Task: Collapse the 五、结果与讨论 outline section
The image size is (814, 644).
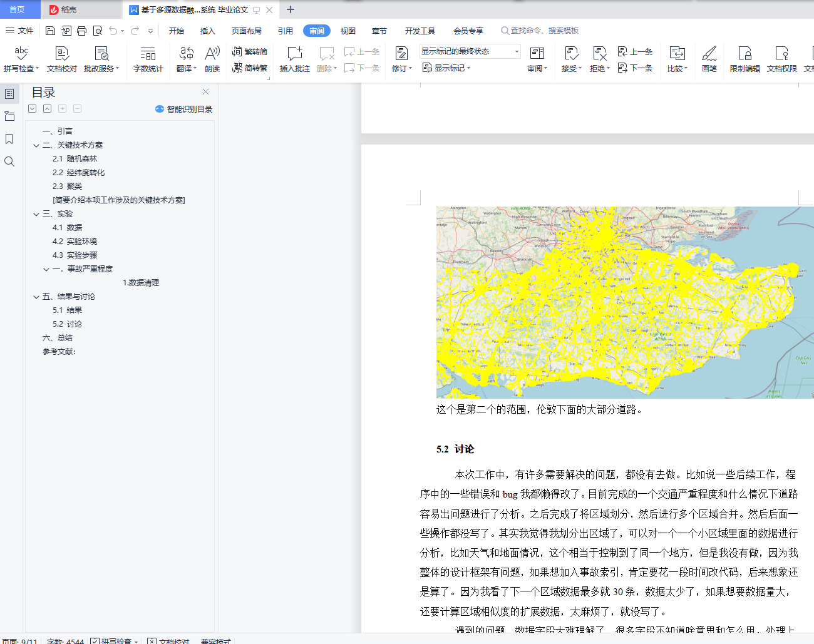Action: click(x=36, y=297)
